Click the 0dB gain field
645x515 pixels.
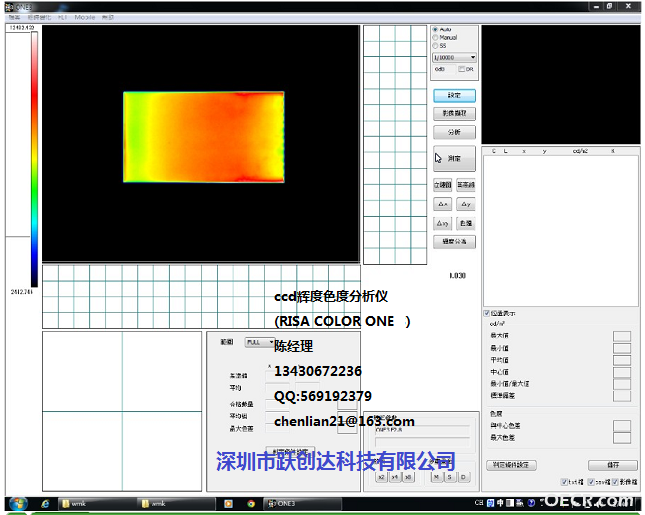tap(443, 69)
